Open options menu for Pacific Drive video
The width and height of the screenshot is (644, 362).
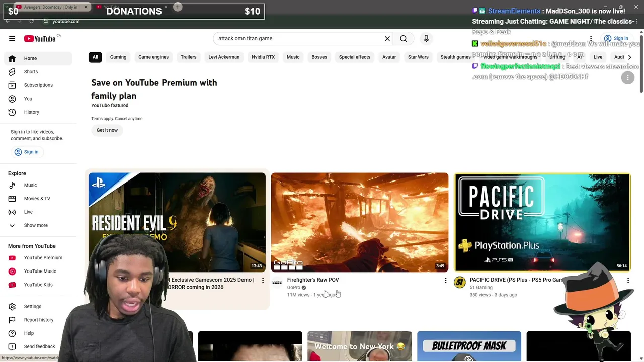628,280
